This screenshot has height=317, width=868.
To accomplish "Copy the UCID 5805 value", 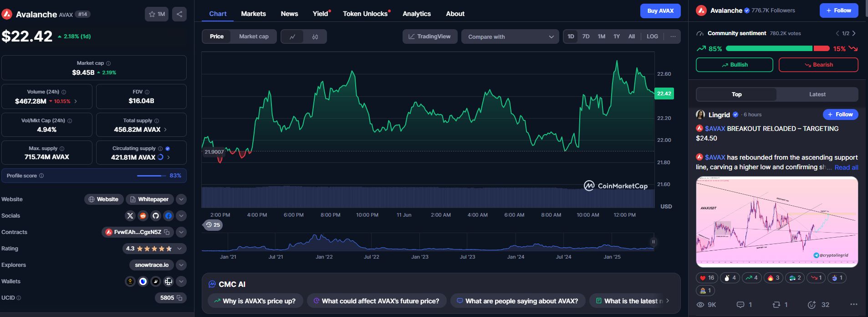I will point(179,298).
